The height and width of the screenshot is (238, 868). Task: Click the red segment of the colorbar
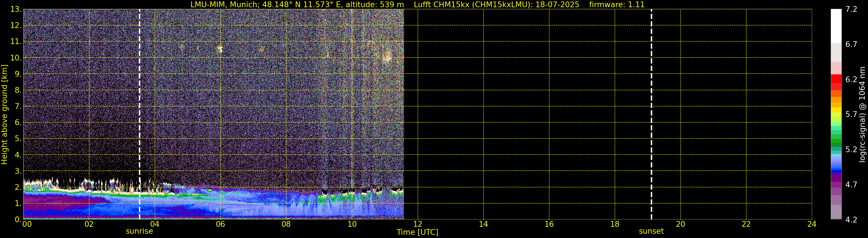[x=836, y=79]
